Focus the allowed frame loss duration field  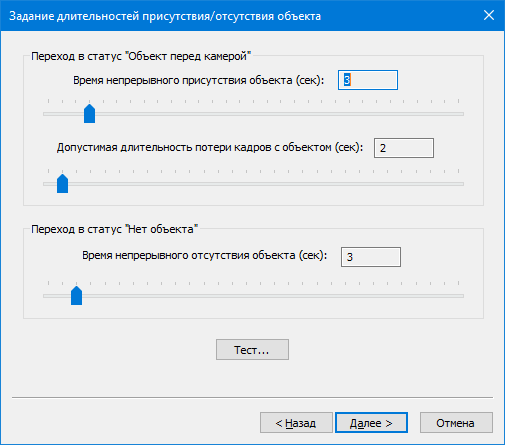click(404, 148)
